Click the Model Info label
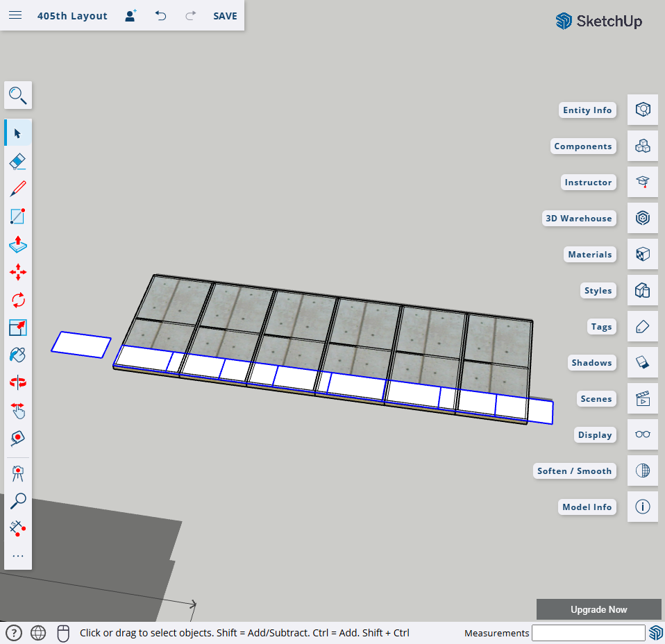 [x=587, y=507]
